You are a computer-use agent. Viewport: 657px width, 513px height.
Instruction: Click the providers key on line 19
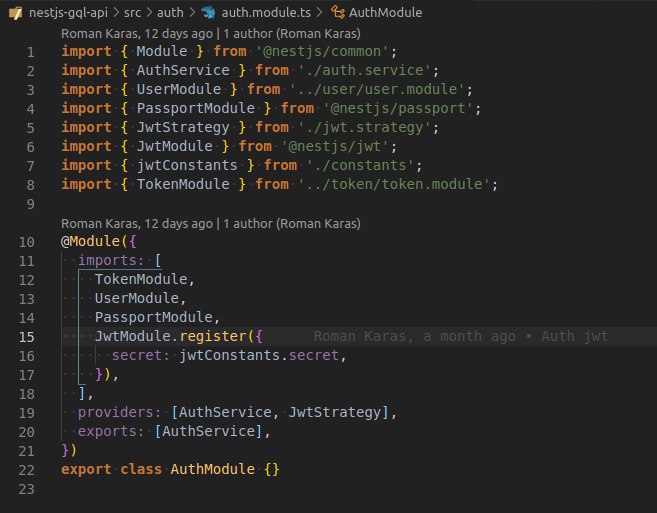116,412
